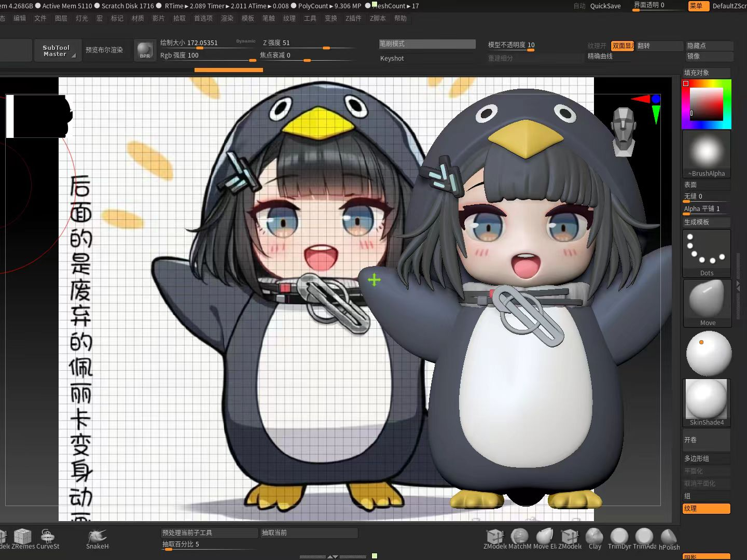Open the Dots stroke type picker
This screenshot has width=747, height=560.
(x=707, y=254)
